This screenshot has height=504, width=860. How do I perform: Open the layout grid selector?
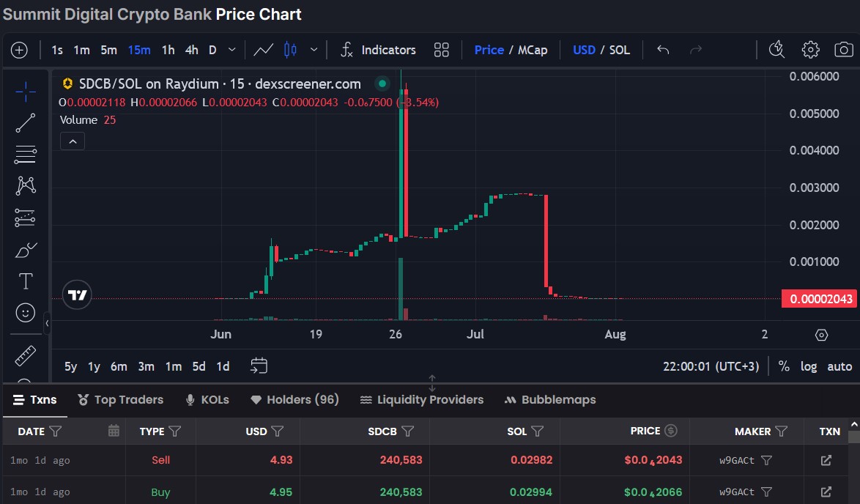[x=442, y=50]
